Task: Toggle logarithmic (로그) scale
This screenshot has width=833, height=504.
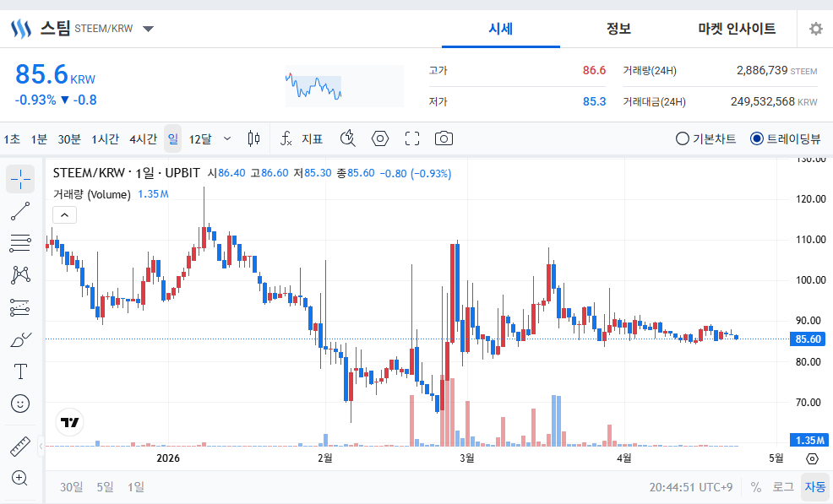Action: [x=783, y=487]
